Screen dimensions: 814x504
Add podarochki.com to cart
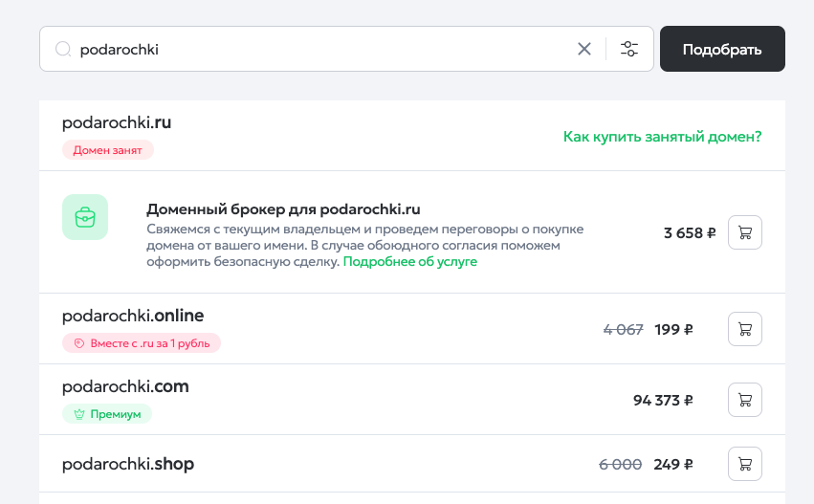pyautogui.click(x=744, y=400)
